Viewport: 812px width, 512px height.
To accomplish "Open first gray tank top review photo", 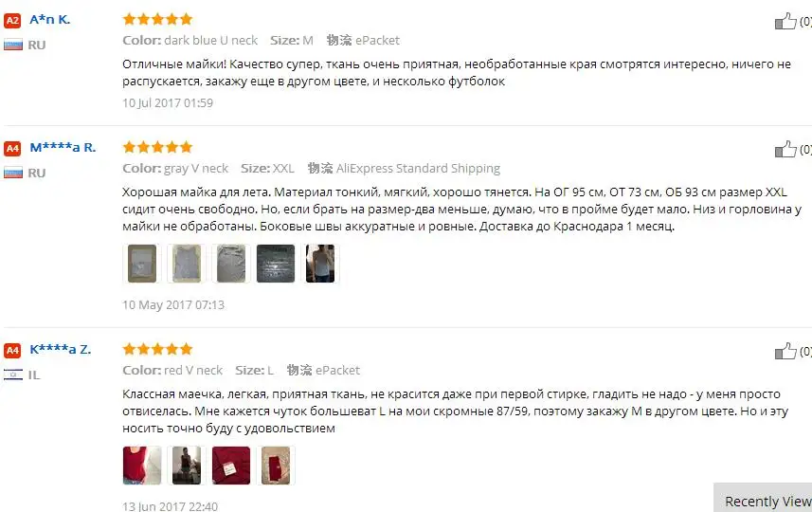I will [x=142, y=264].
